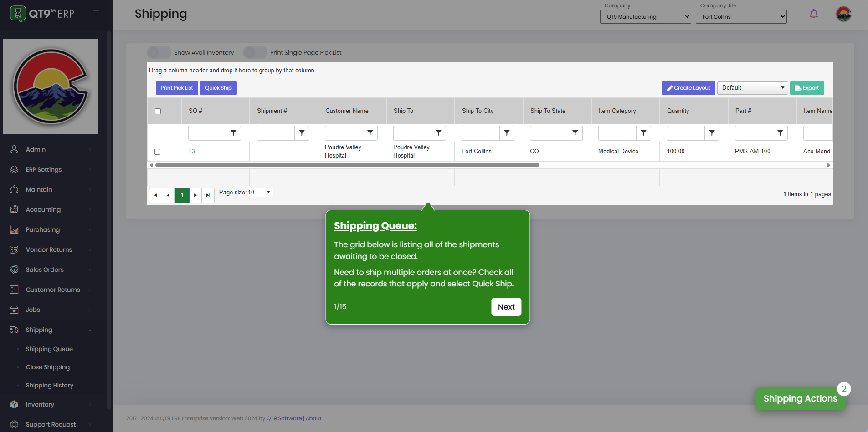Click the Ship To City filter field
This screenshot has width=868, height=432.
click(x=481, y=133)
